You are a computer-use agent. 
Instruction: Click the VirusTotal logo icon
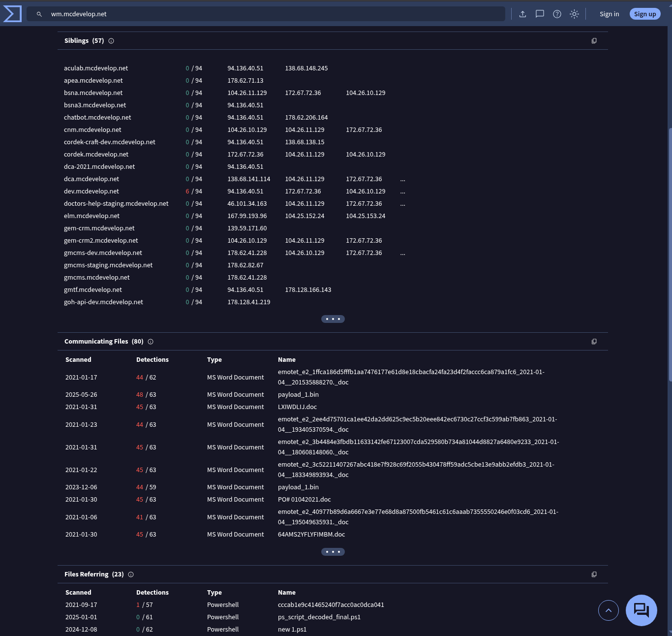(x=12, y=14)
